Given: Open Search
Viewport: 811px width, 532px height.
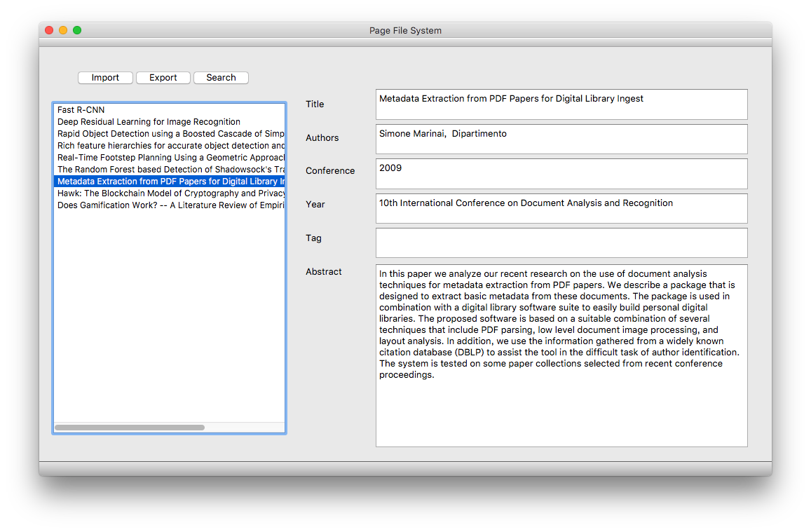Looking at the screenshot, I should click(x=221, y=78).
